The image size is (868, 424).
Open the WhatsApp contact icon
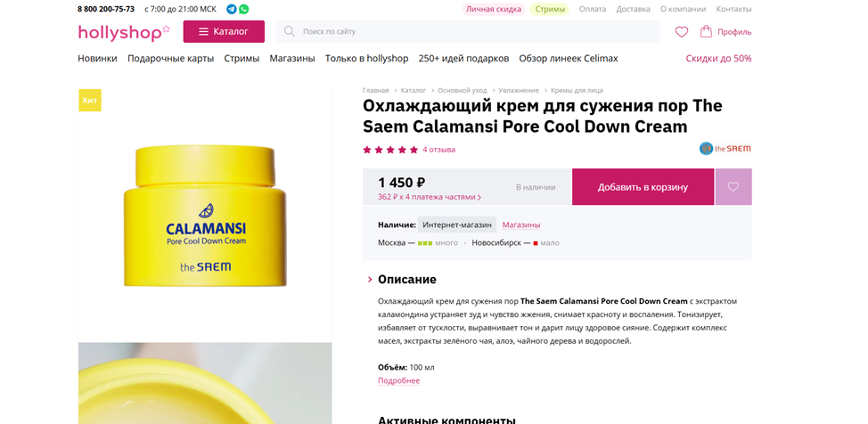pos(243,9)
